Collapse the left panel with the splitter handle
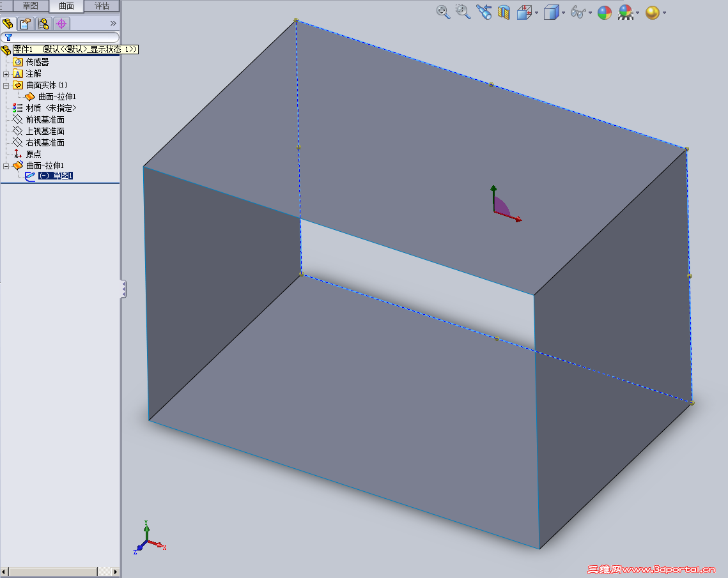 [x=123, y=289]
